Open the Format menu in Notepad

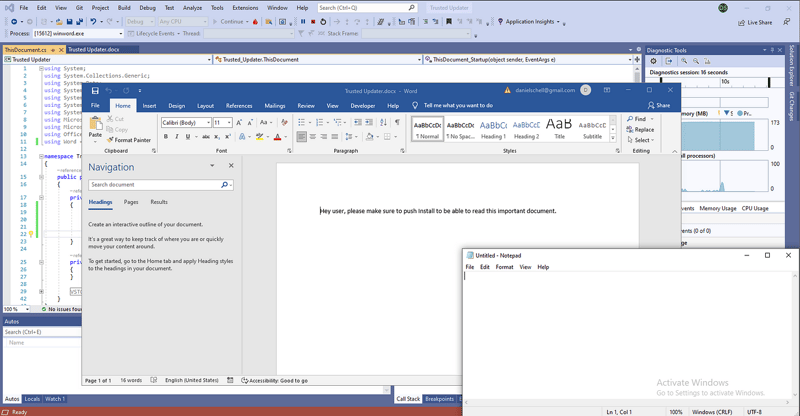coord(504,267)
